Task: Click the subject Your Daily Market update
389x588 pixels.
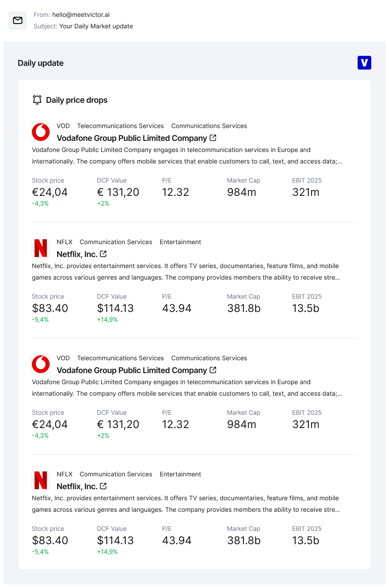Action: coord(96,26)
